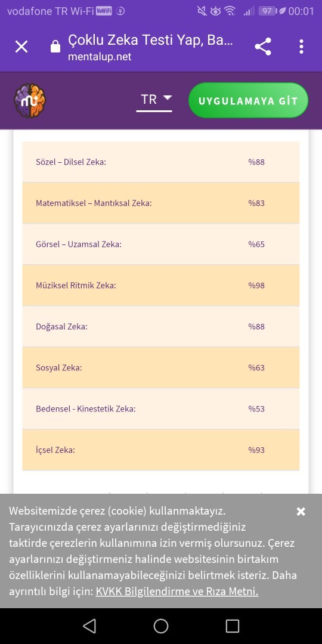322x644 pixels.
Task: Select the Müziksel Ritmik Zeka row
Action: tap(161, 285)
